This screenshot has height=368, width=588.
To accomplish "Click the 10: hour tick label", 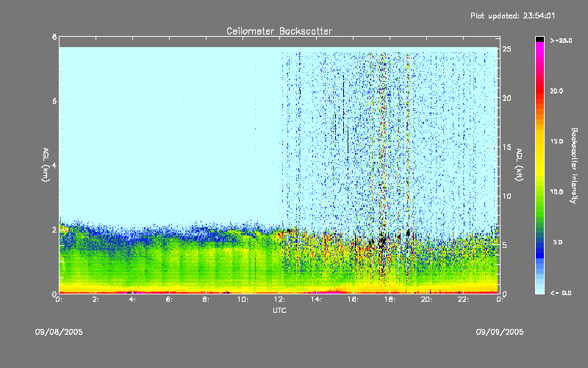I will [x=243, y=300].
